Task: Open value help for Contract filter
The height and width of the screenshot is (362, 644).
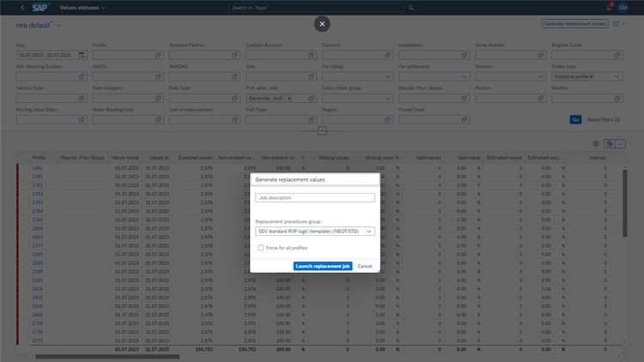Action: pos(388,55)
